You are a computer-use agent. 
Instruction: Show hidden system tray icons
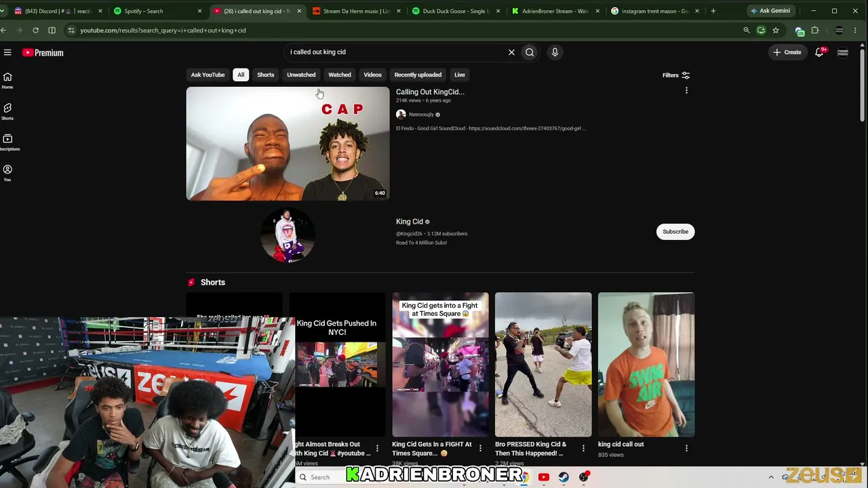[x=771, y=477]
